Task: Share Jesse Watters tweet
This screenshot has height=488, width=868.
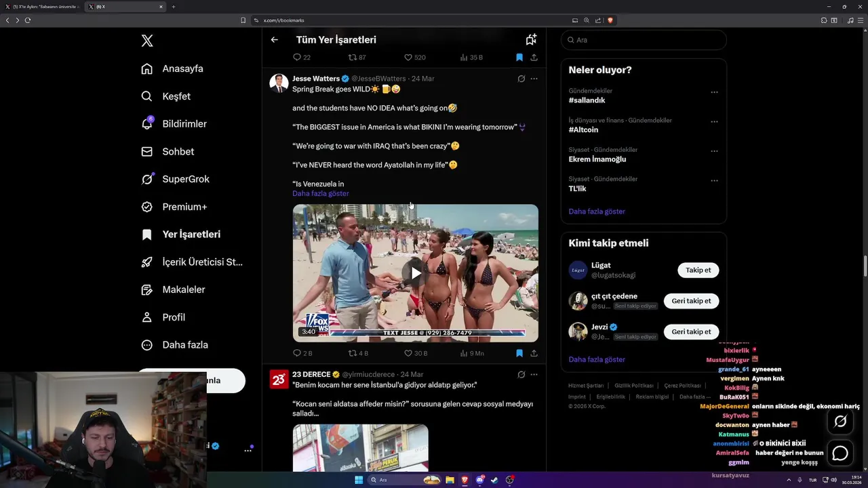Action: click(x=534, y=353)
